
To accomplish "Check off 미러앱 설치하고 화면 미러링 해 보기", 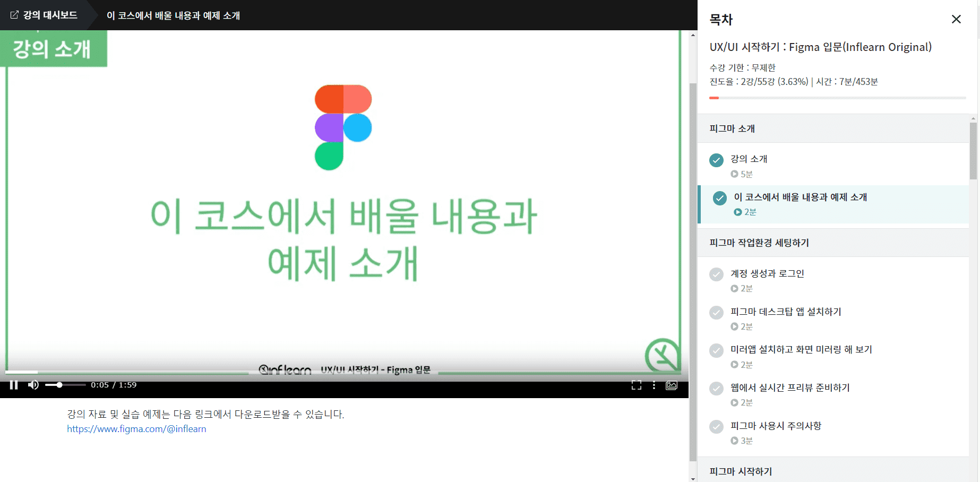I will 716,350.
